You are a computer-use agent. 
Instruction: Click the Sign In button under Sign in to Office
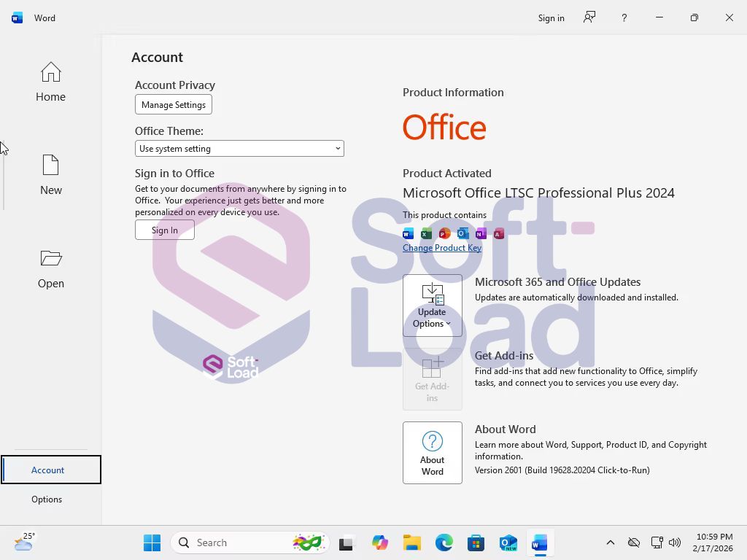click(165, 230)
